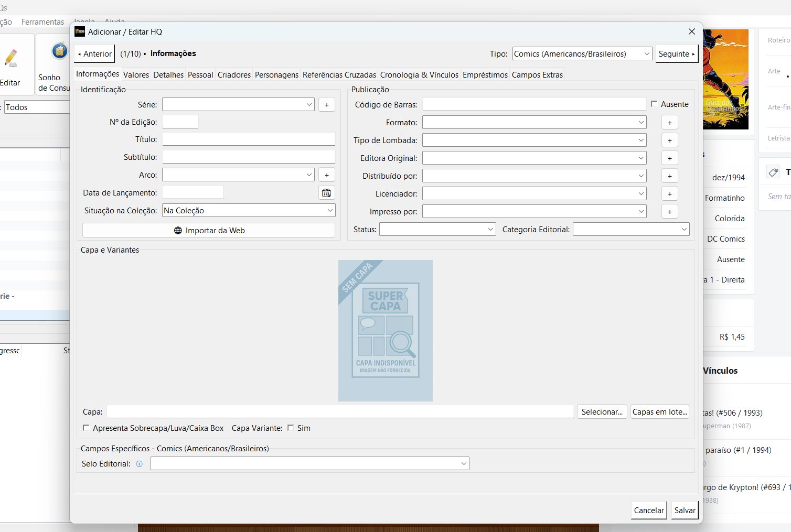This screenshot has height=532, width=791.
Task: Add new Editora Original plus button
Action: pos(669,158)
